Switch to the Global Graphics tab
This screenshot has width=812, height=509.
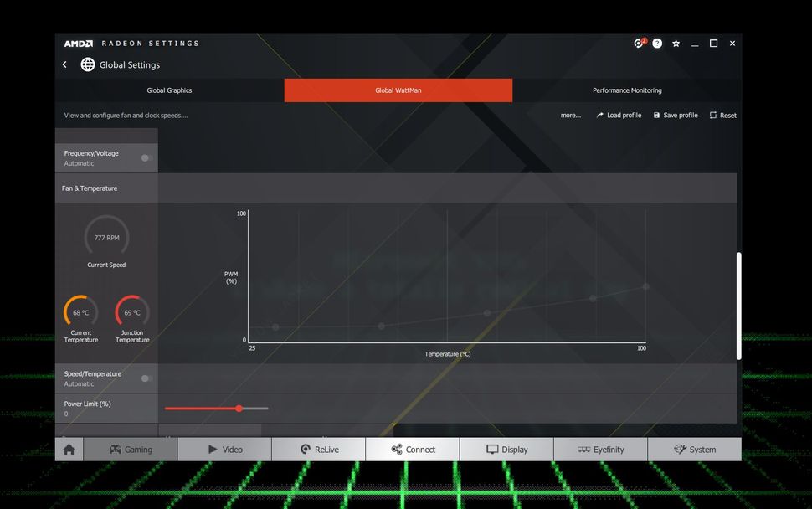(x=169, y=90)
